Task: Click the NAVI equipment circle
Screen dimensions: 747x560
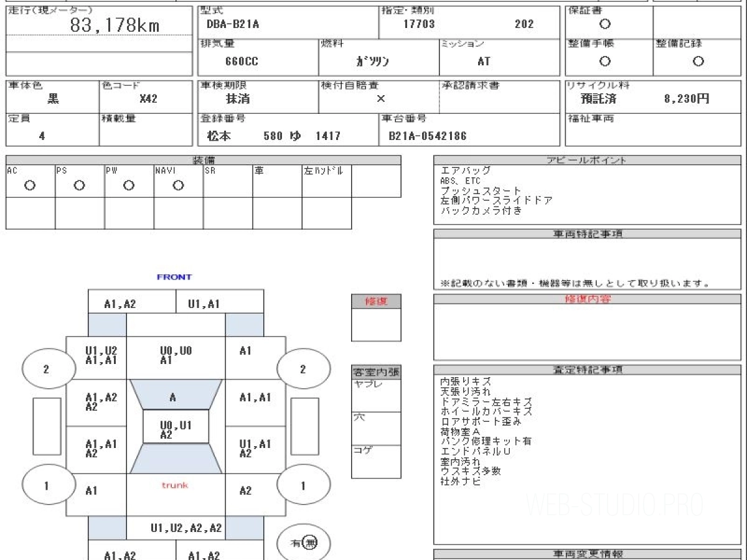Action: pos(178,185)
